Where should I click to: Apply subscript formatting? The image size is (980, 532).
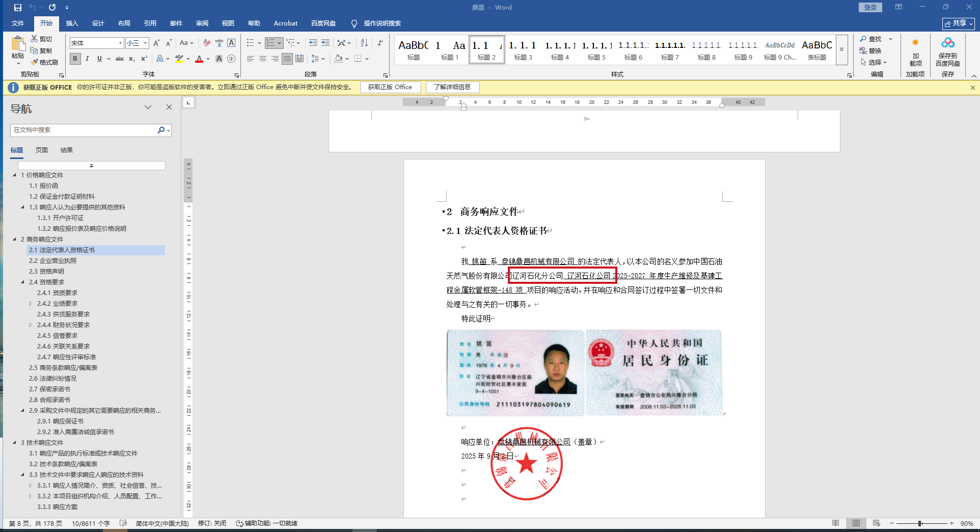(132, 59)
